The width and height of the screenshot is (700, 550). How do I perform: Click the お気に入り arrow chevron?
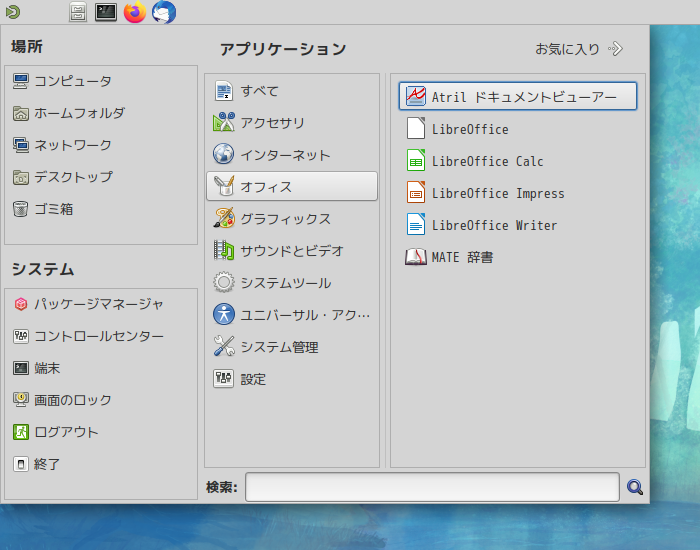616,49
